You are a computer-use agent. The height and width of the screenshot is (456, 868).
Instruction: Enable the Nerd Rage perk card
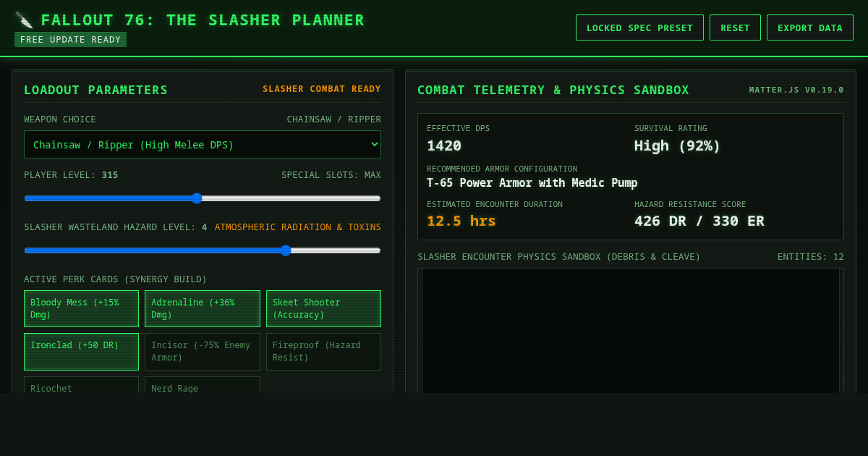(x=203, y=385)
